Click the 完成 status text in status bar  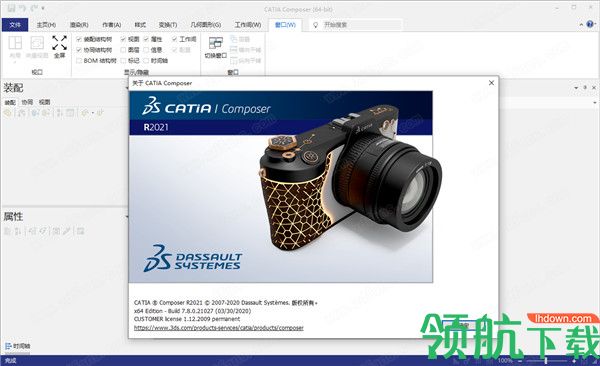tap(11, 361)
